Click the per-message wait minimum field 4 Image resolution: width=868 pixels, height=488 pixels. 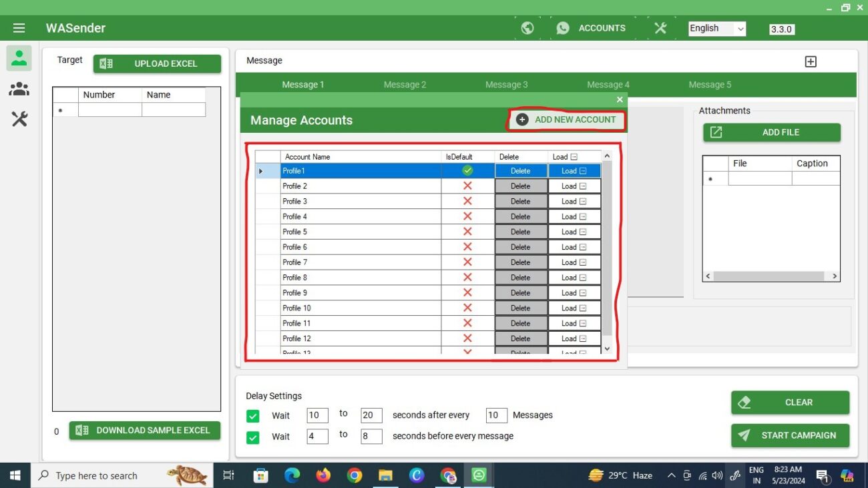317,437
